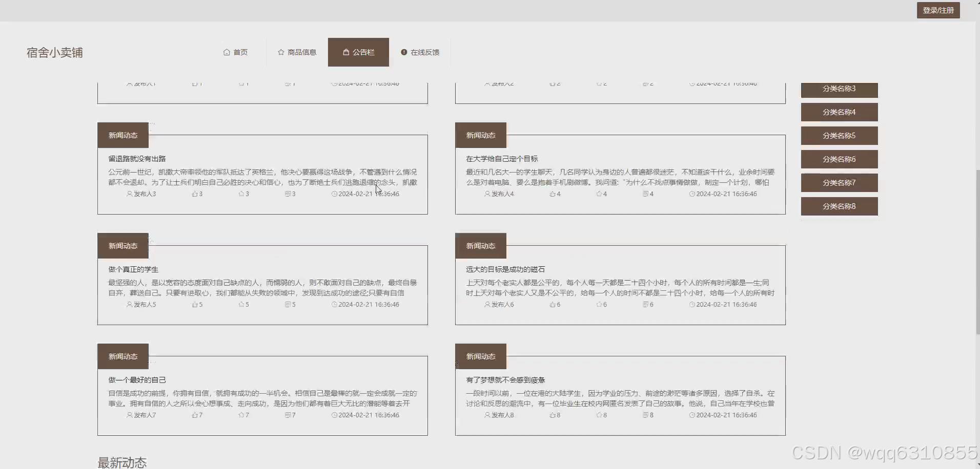Click the comment icon on 留退路就没有出路 card
This screenshot has height=469, width=980.
(287, 194)
